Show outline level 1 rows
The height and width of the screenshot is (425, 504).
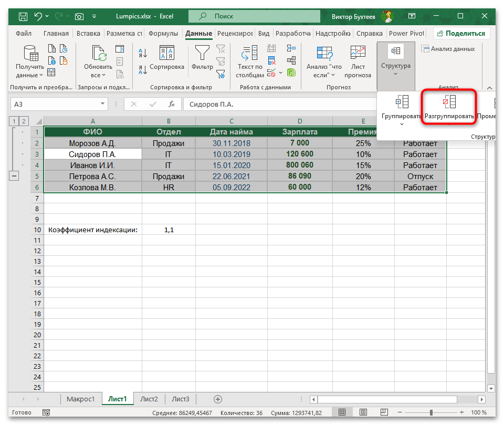[13, 121]
